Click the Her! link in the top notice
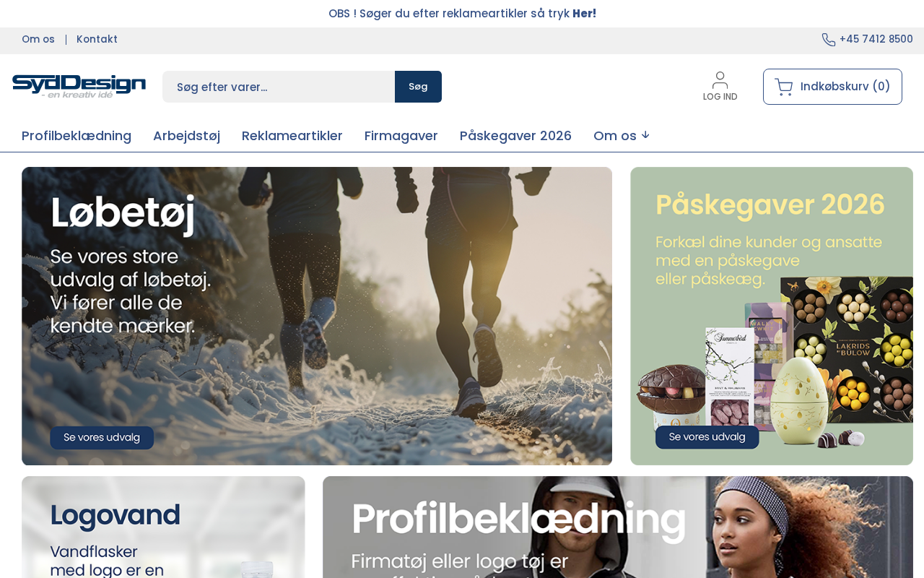 tap(584, 14)
